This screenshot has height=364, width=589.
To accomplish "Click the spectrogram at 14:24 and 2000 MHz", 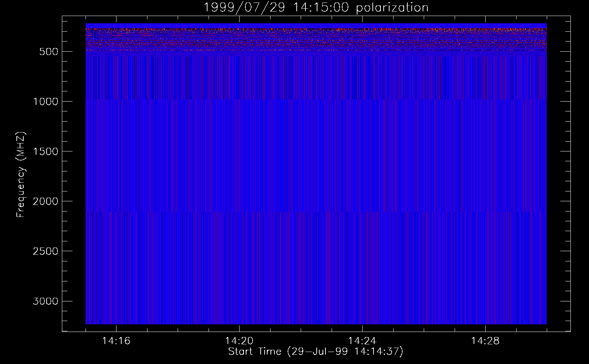I will 362,201.
